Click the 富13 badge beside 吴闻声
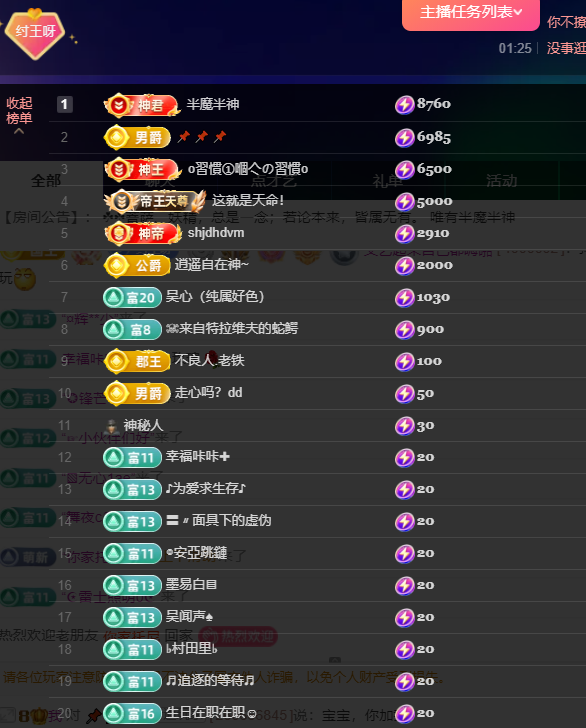This screenshot has width=586, height=728. (x=132, y=618)
